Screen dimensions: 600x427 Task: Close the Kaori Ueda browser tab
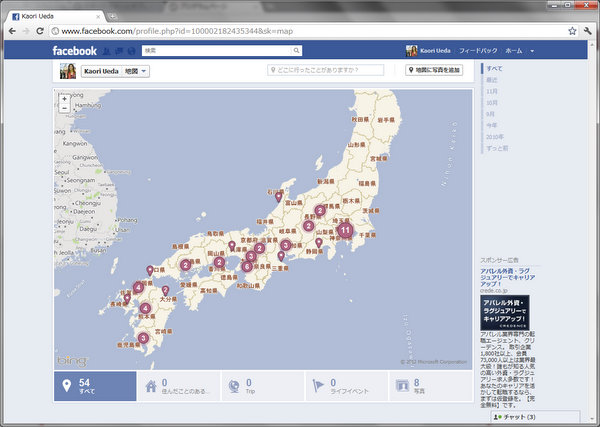[98, 17]
